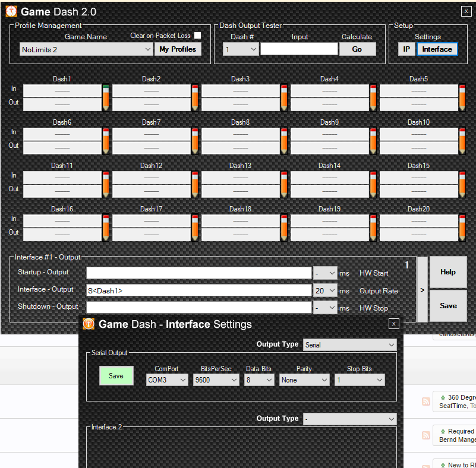Open the Dash # dropdown
The height and width of the screenshot is (468, 476).
[241, 49]
